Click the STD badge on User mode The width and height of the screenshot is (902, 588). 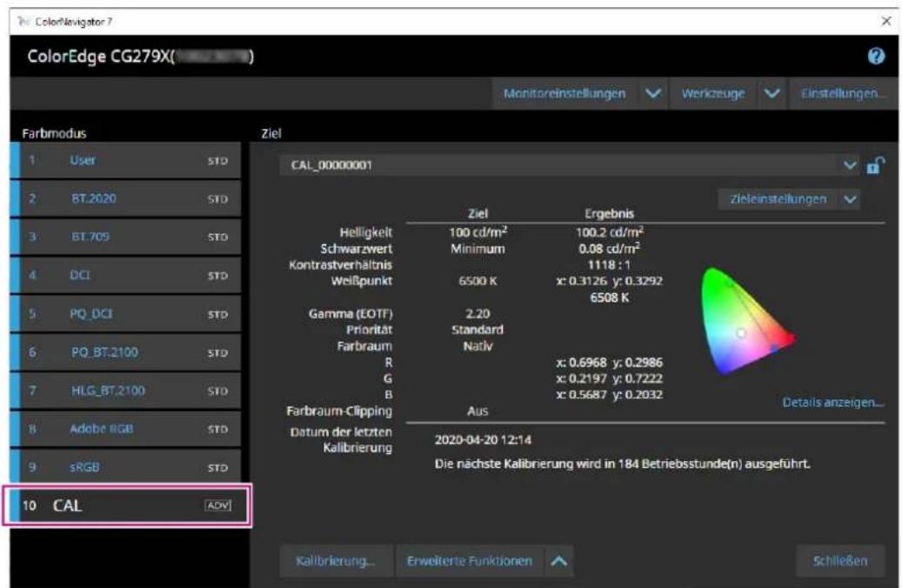[218, 161]
